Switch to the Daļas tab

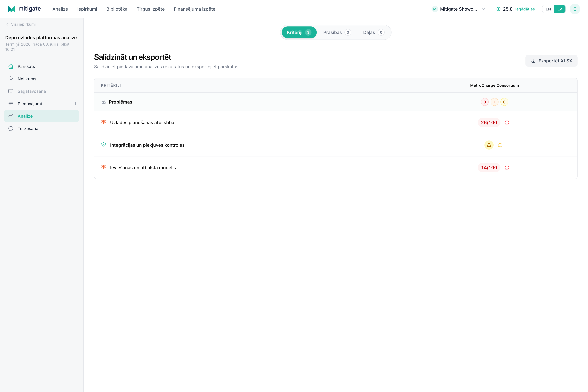click(374, 32)
